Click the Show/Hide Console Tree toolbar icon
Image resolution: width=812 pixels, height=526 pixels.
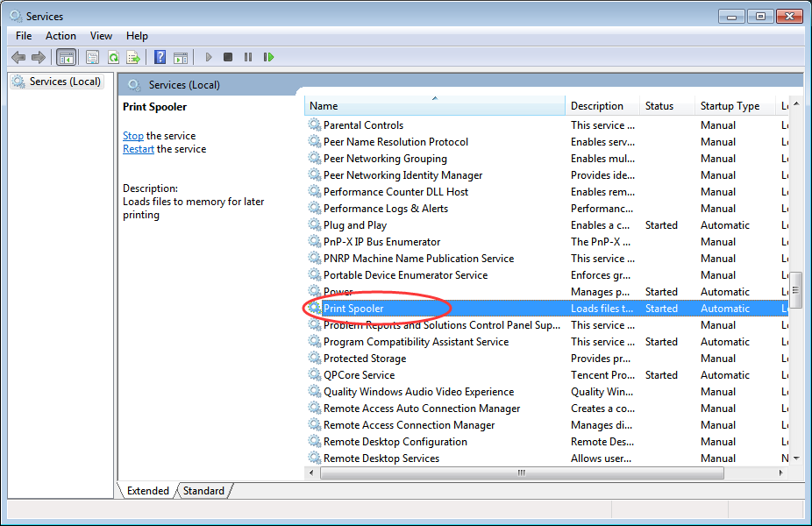pyautogui.click(x=65, y=57)
